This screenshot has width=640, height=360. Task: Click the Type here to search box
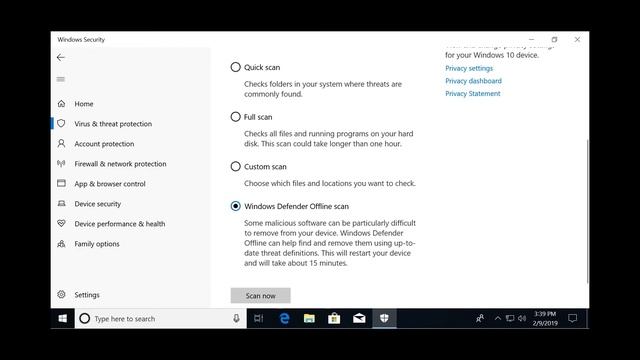[x=161, y=318]
